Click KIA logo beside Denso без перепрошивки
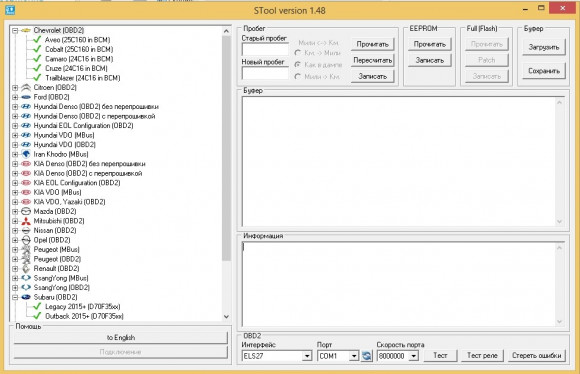Viewport: 580px width, 374px height. 26,164
